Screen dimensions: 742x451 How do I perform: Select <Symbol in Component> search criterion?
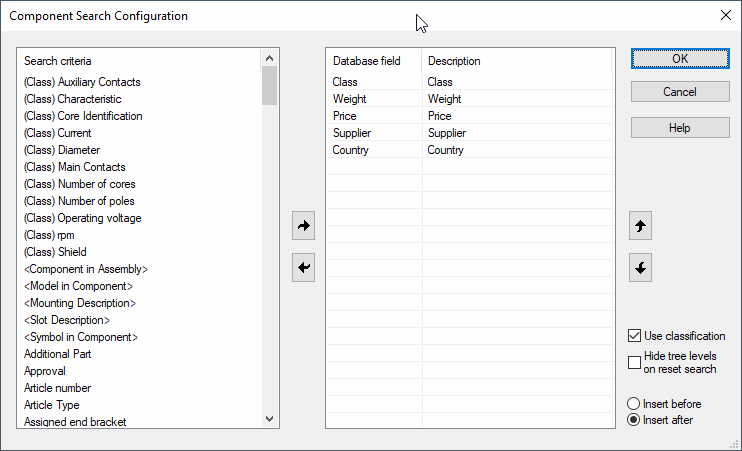pyautogui.click(x=81, y=337)
